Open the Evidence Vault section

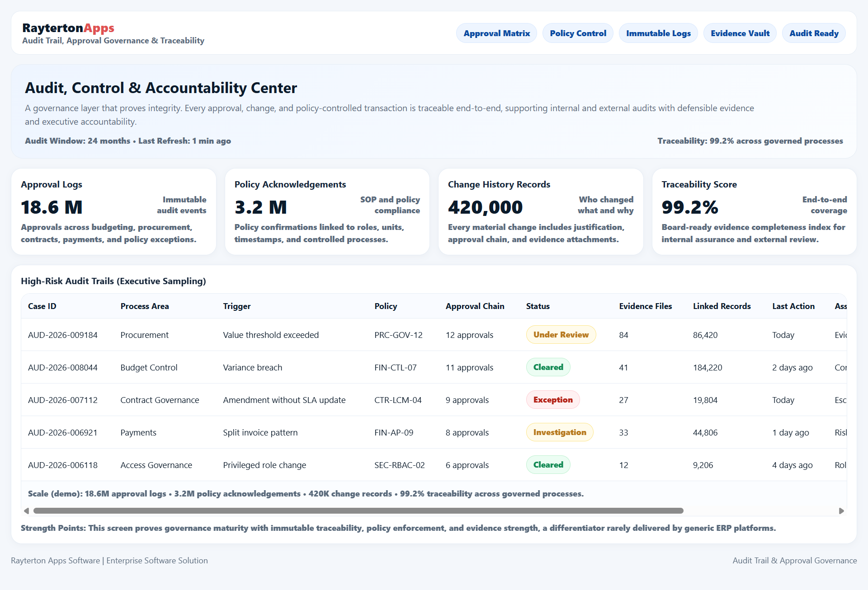(740, 33)
